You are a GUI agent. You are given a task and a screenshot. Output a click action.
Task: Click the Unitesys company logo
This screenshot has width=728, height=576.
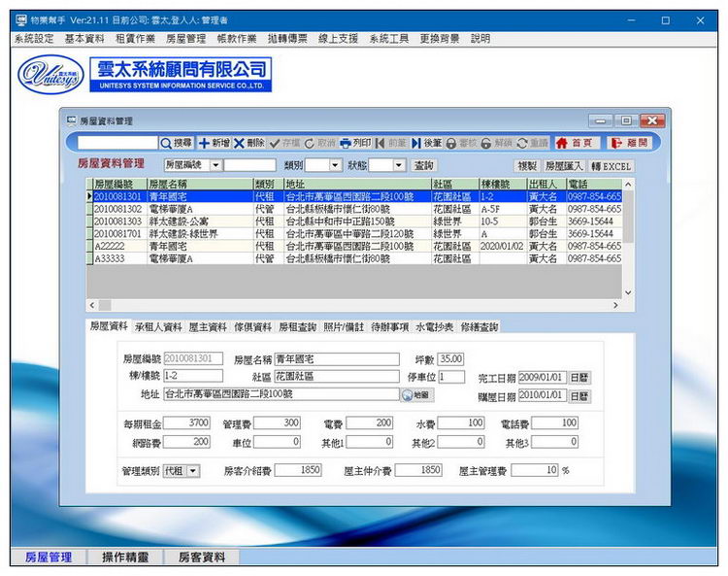tap(51, 75)
